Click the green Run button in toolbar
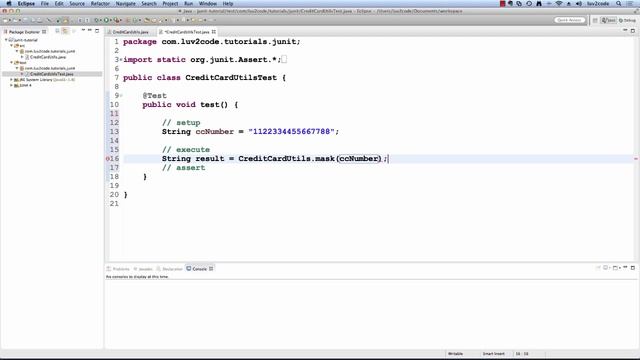The image size is (640, 360). (106, 20)
